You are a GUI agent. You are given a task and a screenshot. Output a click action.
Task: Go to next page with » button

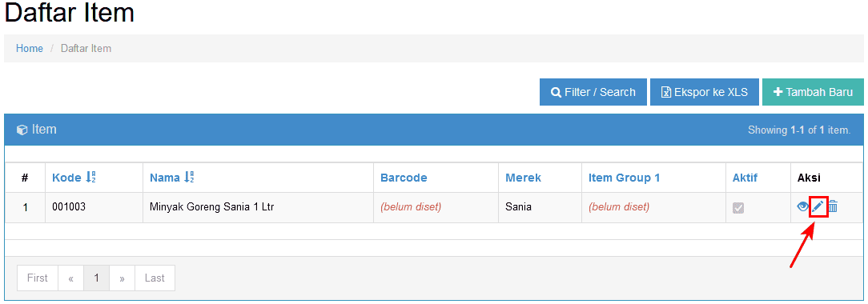(x=122, y=278)
